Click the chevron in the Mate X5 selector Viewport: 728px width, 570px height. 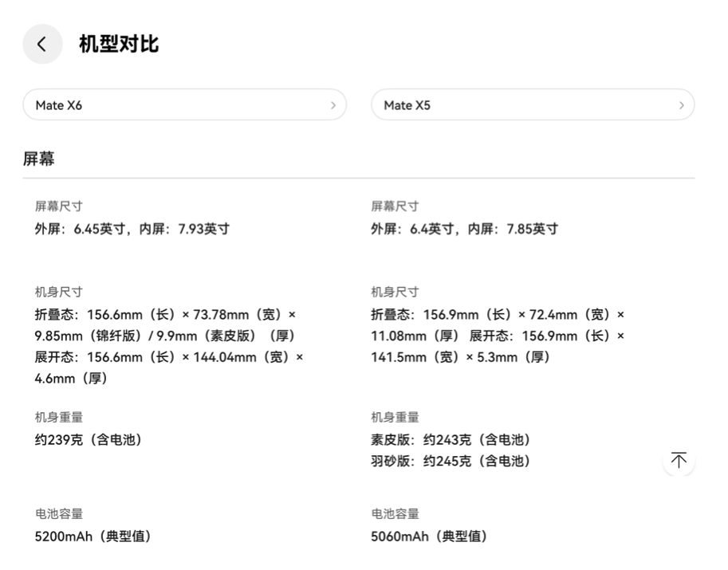point(681,105)
